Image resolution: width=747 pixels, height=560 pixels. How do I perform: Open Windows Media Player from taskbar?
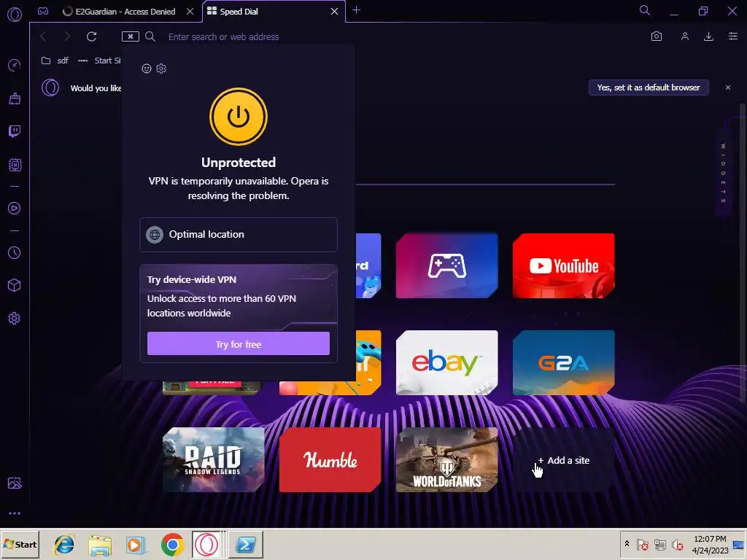136,544
